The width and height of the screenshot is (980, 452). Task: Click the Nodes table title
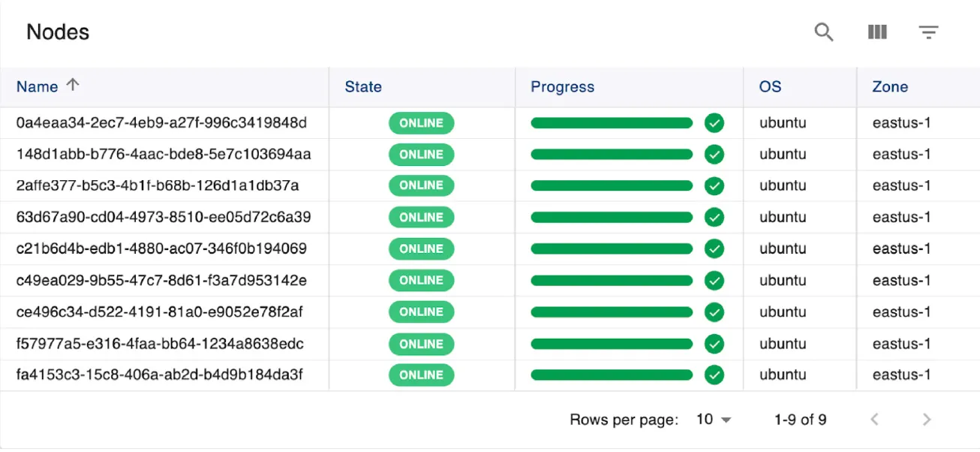[58, 32]
